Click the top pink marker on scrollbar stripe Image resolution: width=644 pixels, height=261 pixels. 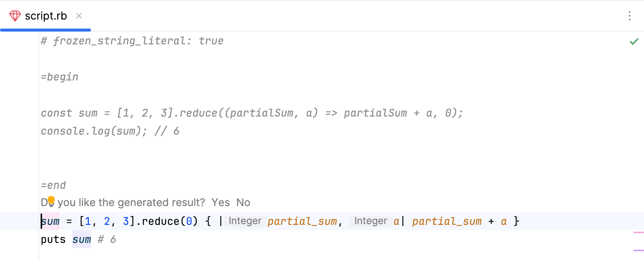click(639, 233)
